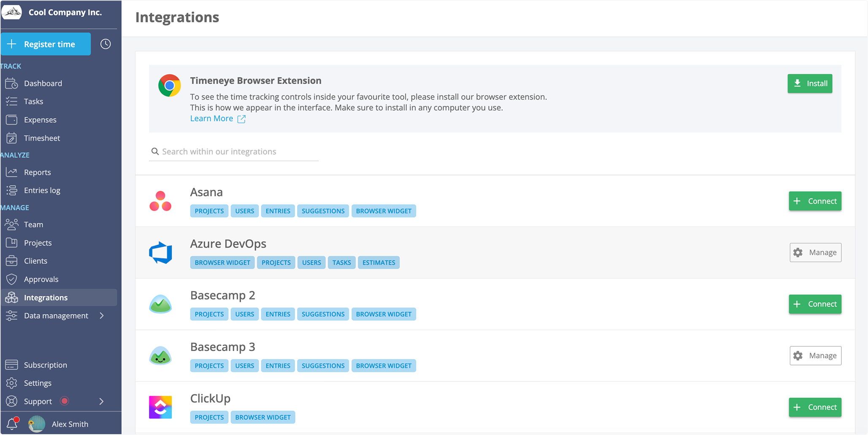Click the ClickUp logo

point(160,407)
